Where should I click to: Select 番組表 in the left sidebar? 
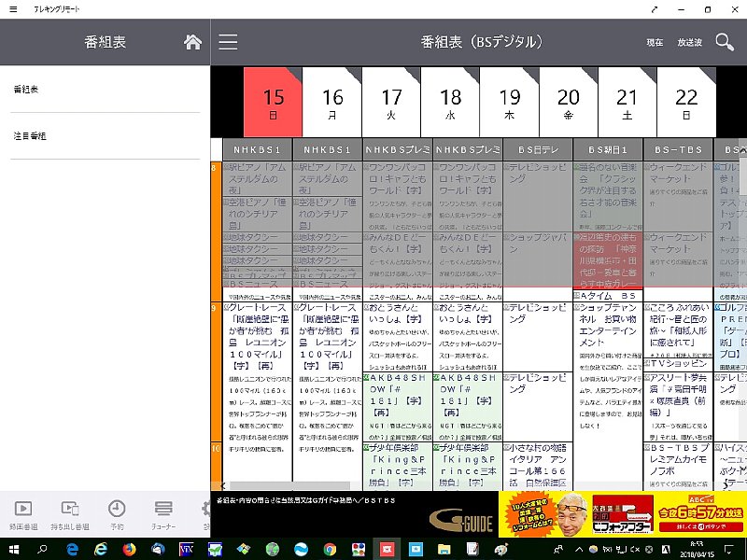click(105, 89)
